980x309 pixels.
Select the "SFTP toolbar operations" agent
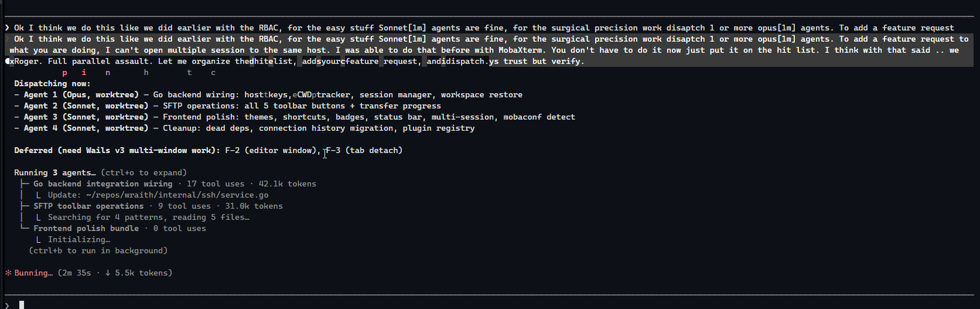click(x=88, y=206)
